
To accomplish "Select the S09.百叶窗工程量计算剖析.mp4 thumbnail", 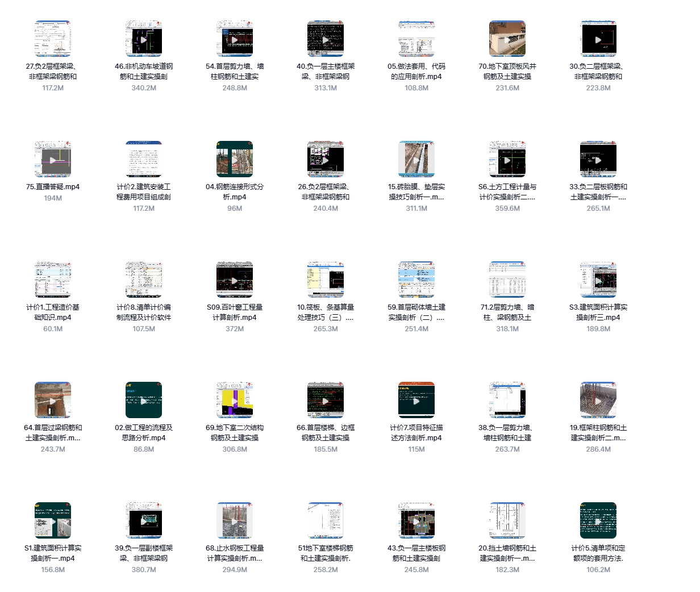I will [x=235, y=280].
